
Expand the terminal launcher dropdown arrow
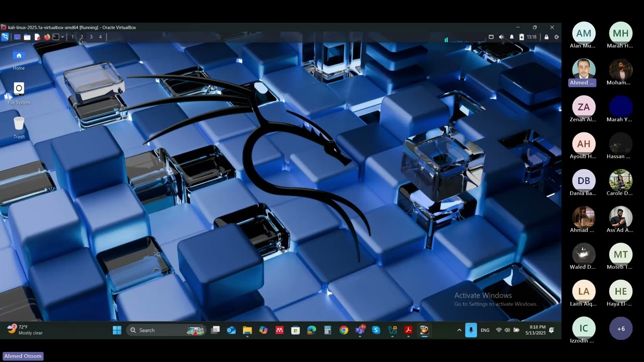62,37
